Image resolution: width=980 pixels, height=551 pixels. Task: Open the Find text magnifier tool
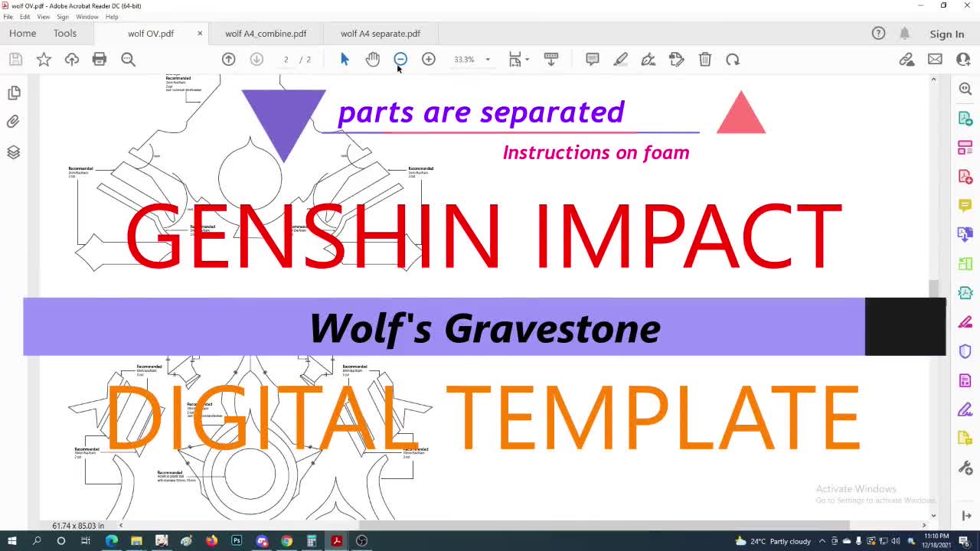pos(128,59)
